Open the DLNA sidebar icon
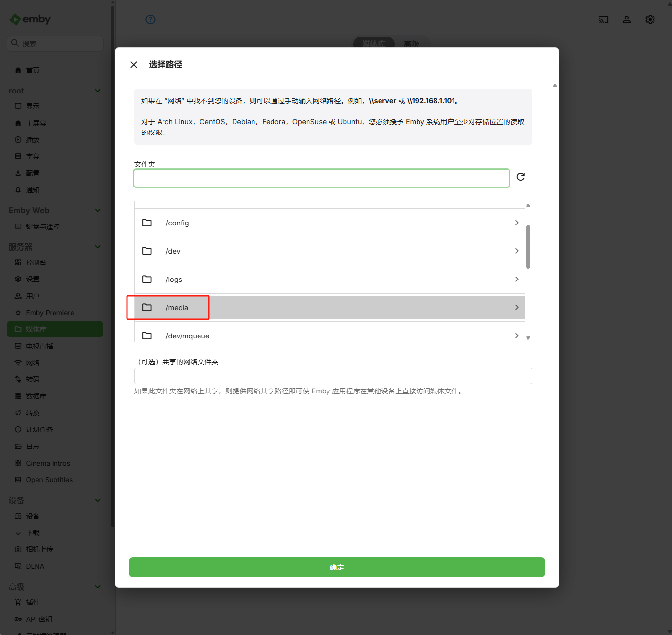Screen dimensions: 672x635 (x=18, y=566)
